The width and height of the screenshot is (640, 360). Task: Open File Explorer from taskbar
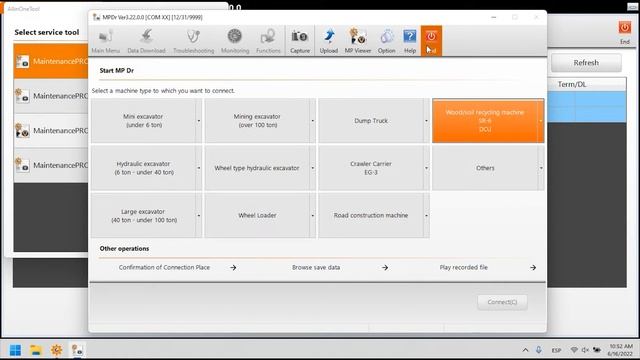click(36, 350)
